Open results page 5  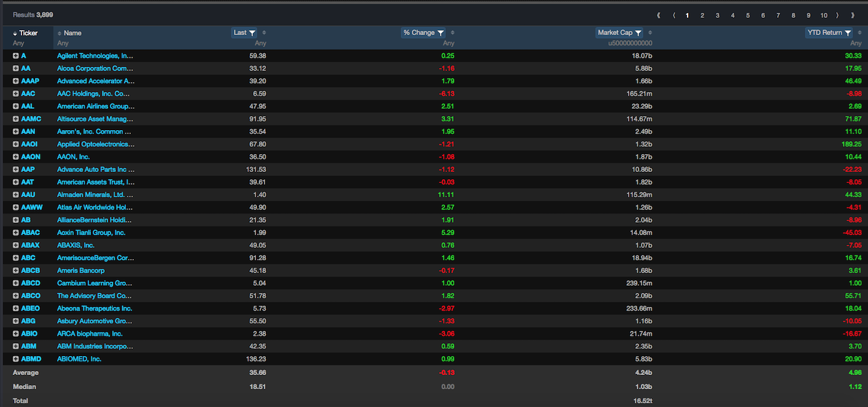click(x=748, y=15)
